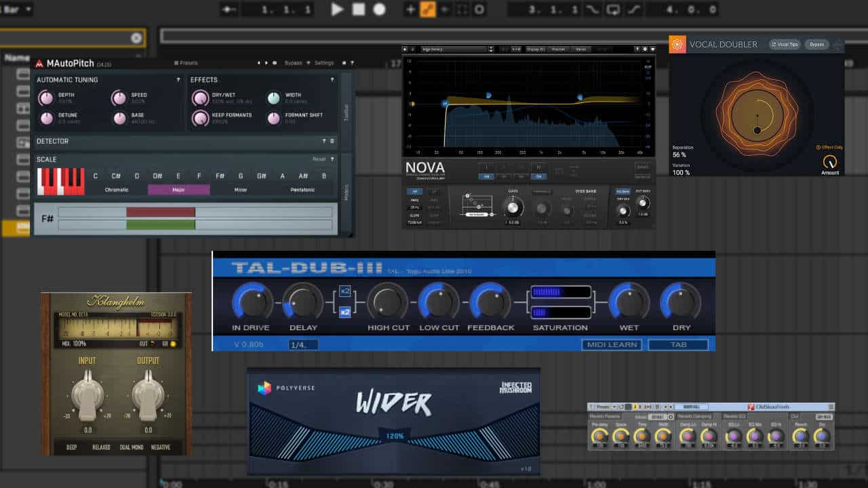Open MAutoPitch Settings

pos(324,63)
